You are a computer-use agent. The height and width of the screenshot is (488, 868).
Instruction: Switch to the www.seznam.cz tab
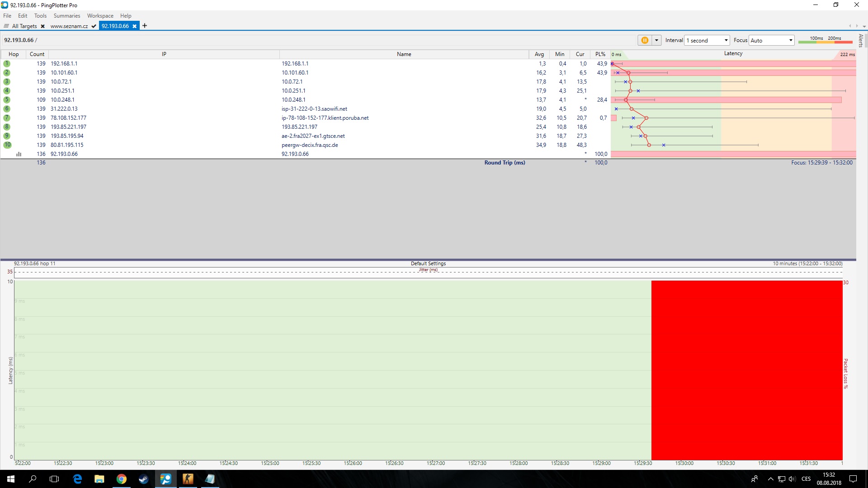click(69, 26)
